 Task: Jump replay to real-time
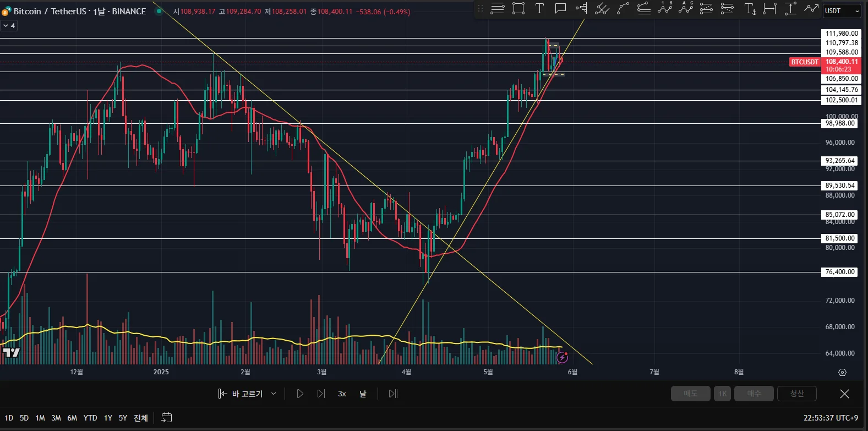point(393,394)
